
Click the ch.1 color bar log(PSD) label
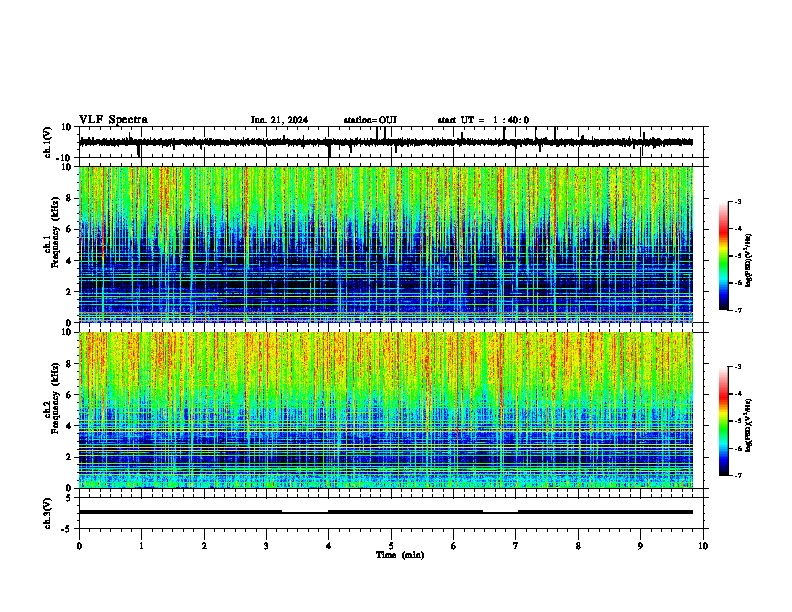coord(748,261)
